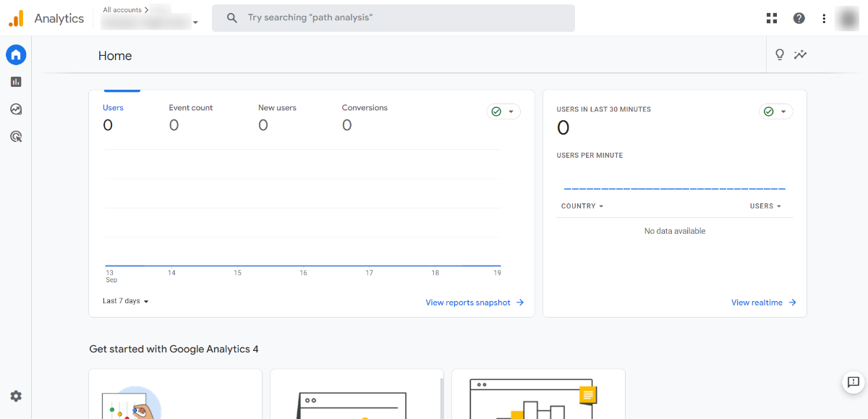Open the Admin settings gear icon
This screenshot has height=419, width=868.
(16, 396)
